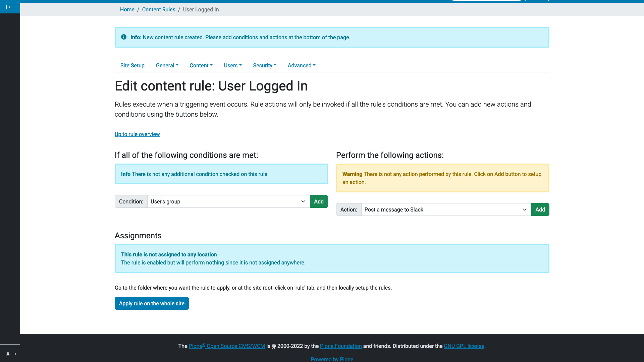Click the 'User Logged In' breadcrumb text
Screen dimensions: 644x362
tap(201, 9)
